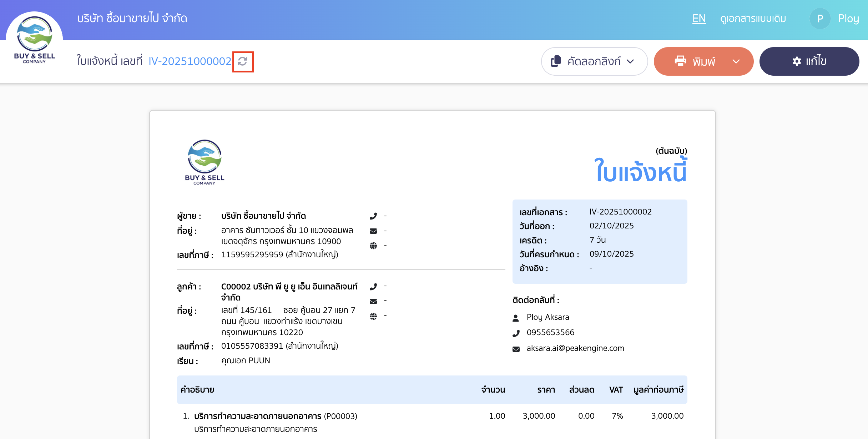Click the globe icon beside customer details
The height and width of the screenshot is (439, 868).
[x=374, y=316]
